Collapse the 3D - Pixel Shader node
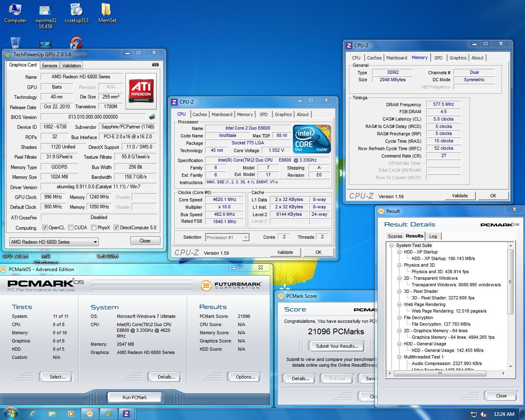This screenshot has width=525, height=420. coord(399,291)
